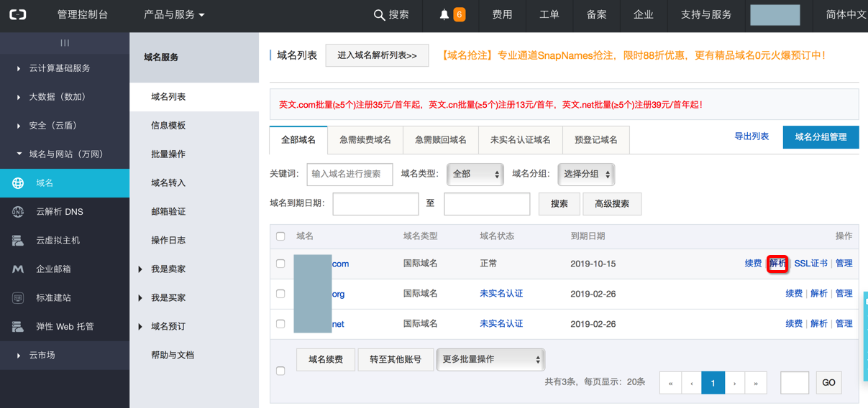This screenshot has width=868, height=408.
Task: Open the 域名类型 dropdown
Action: click(475, 175)
